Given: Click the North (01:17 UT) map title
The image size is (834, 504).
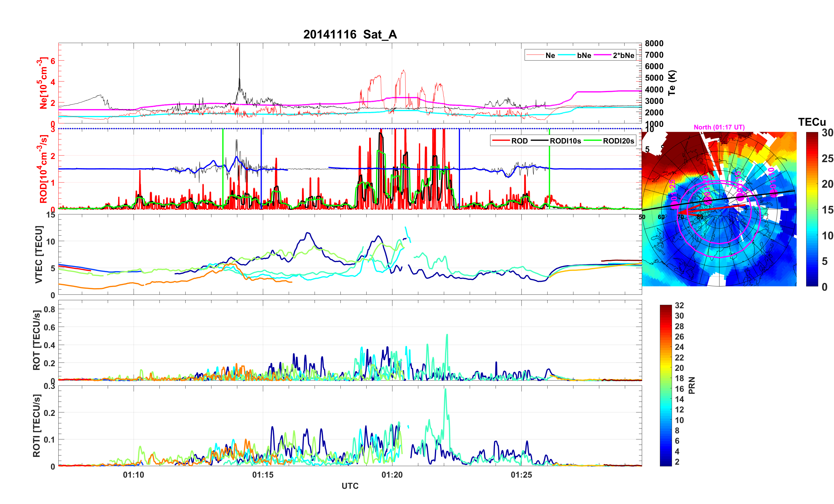Looking at the screenshot, I should coord(719,127).
